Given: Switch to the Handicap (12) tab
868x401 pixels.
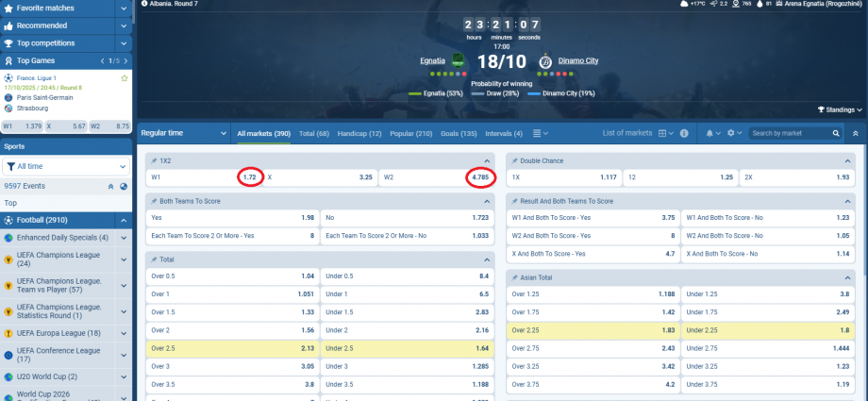Looking at the screenshot, I should (x=359, y=133).
